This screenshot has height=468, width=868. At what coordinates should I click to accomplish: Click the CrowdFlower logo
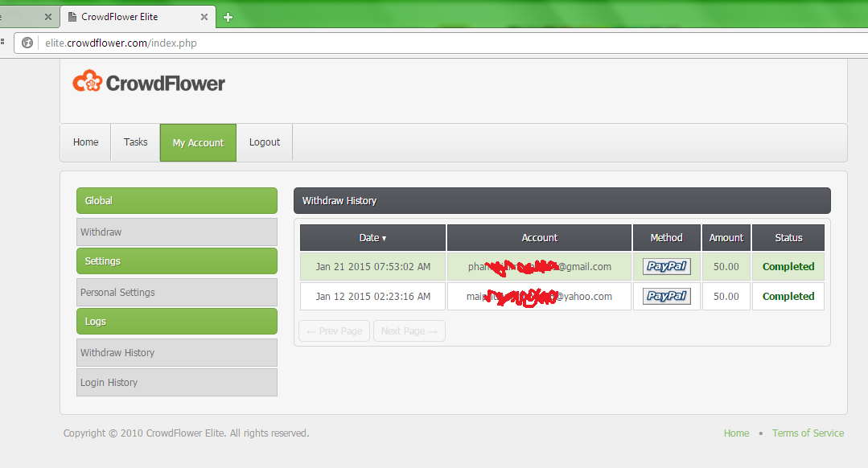pos(149,83)
